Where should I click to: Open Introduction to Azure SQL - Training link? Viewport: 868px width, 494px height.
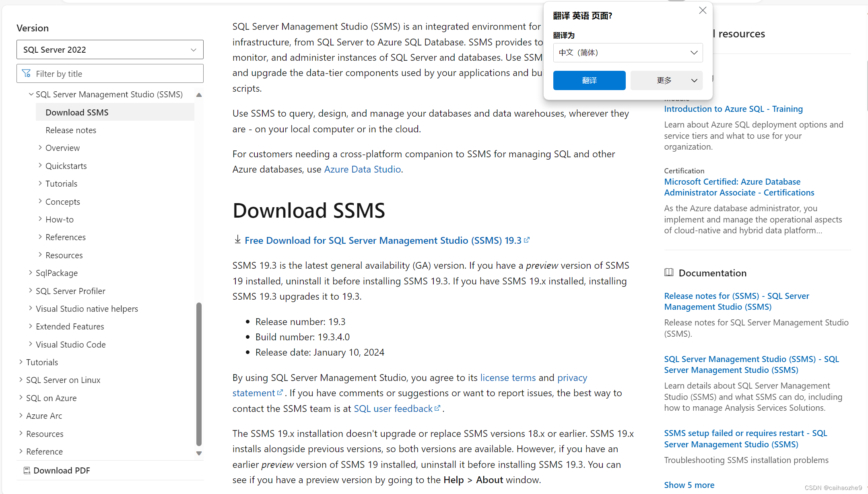pos(733,109)
